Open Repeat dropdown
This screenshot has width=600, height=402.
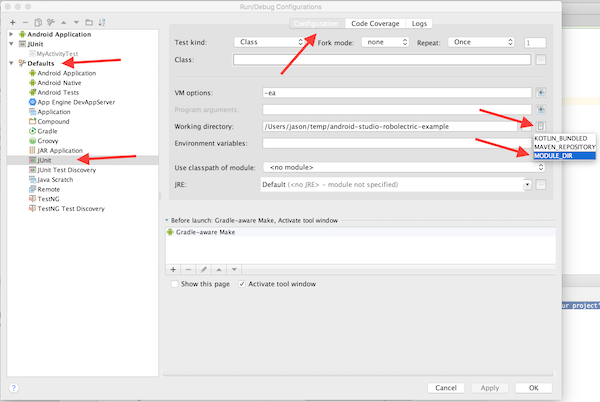tap(481, 42)
